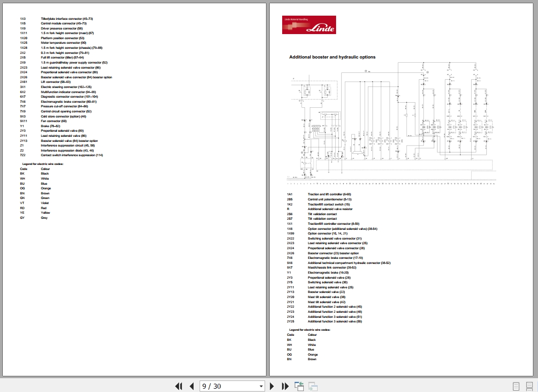
Task: Select '1X3 Tiller/plate interface connector (45–73)' line
Action: [x=56, y=19]
